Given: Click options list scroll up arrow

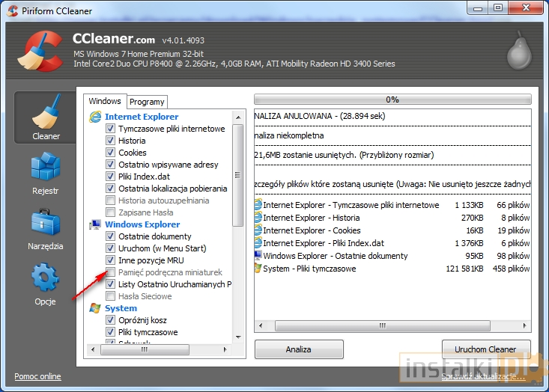Looking at the screenshot, I should pos(238,117).
